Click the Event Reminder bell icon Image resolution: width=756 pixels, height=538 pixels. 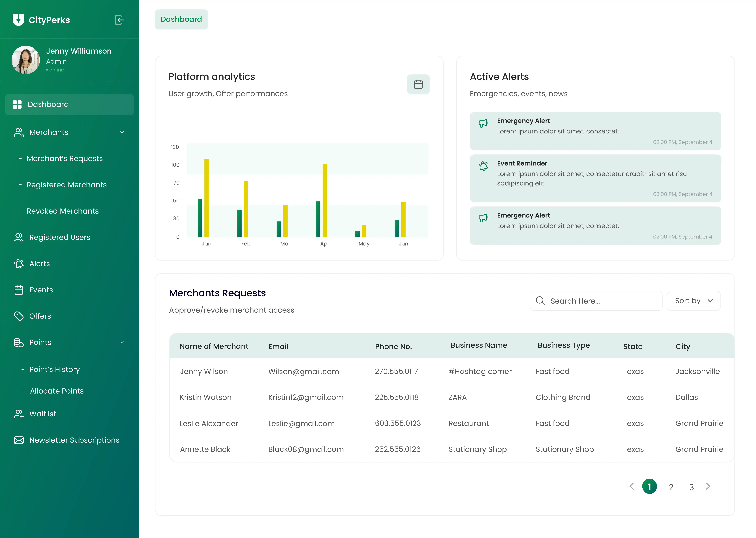pos(484,166)
